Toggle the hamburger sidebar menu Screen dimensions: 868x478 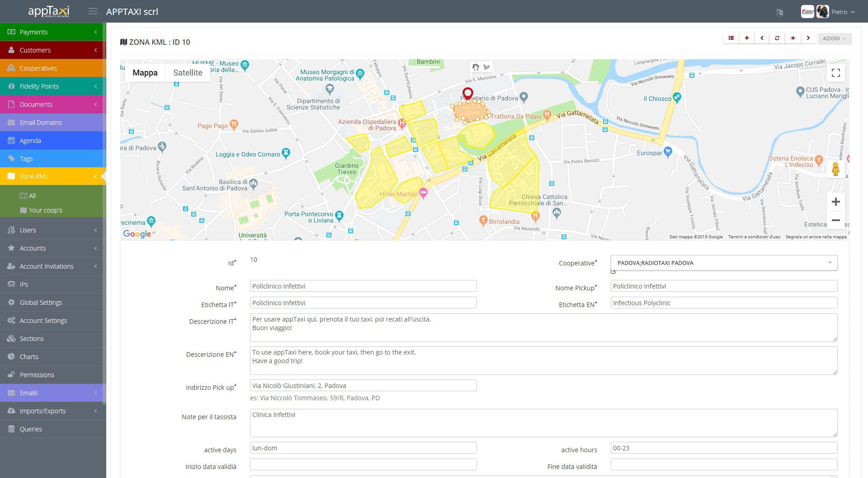[x=93, y=11]
